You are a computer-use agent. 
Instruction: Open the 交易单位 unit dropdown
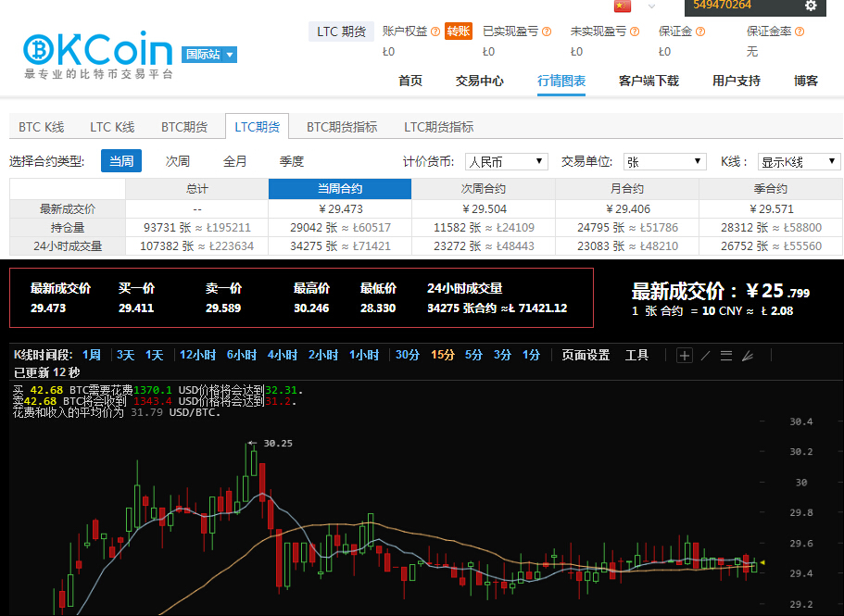click(x=663, y=160)
